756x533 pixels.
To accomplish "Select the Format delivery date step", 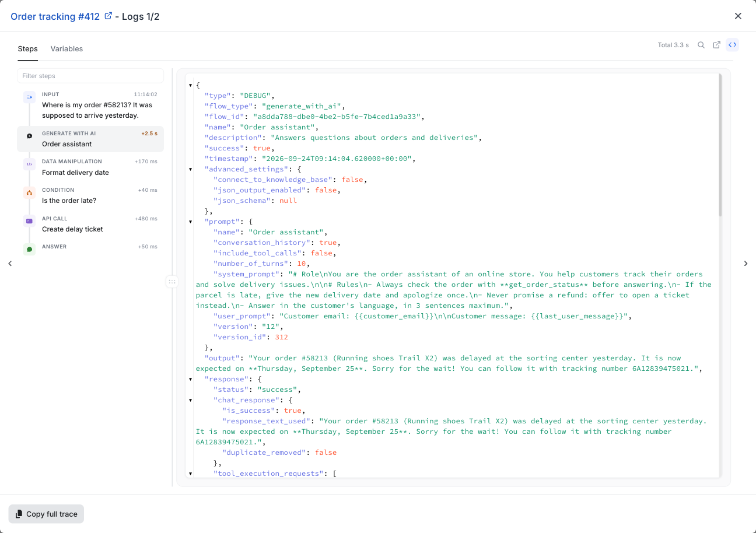I will [90, 167].
